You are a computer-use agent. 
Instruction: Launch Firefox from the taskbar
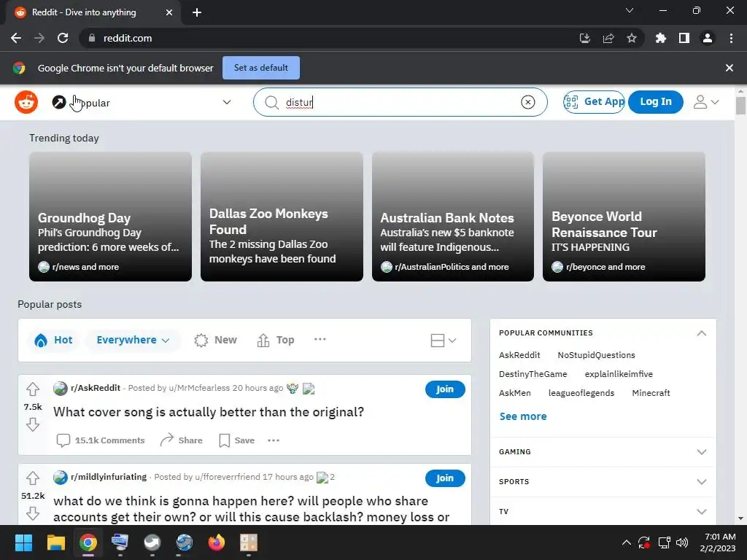tap(216, 542)
